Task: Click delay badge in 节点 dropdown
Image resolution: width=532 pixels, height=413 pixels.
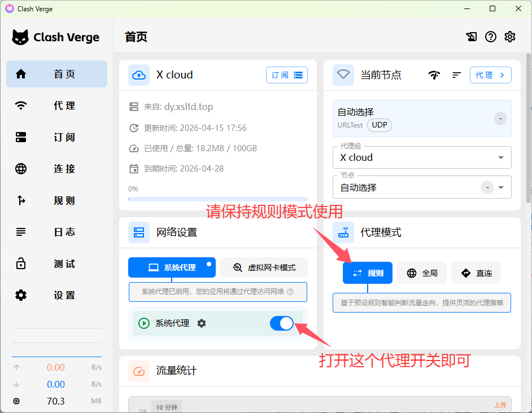Action: tap(487, 187)
